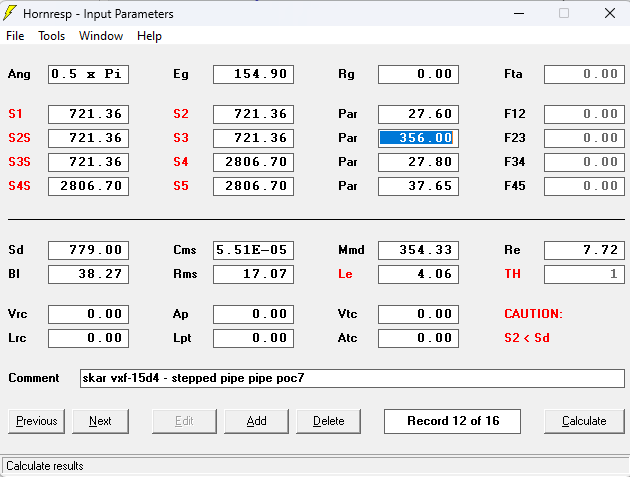Click the Bl field with 38.27
Image resolution: width=630 pixels, height=477 pixels.
click(88, 274)
